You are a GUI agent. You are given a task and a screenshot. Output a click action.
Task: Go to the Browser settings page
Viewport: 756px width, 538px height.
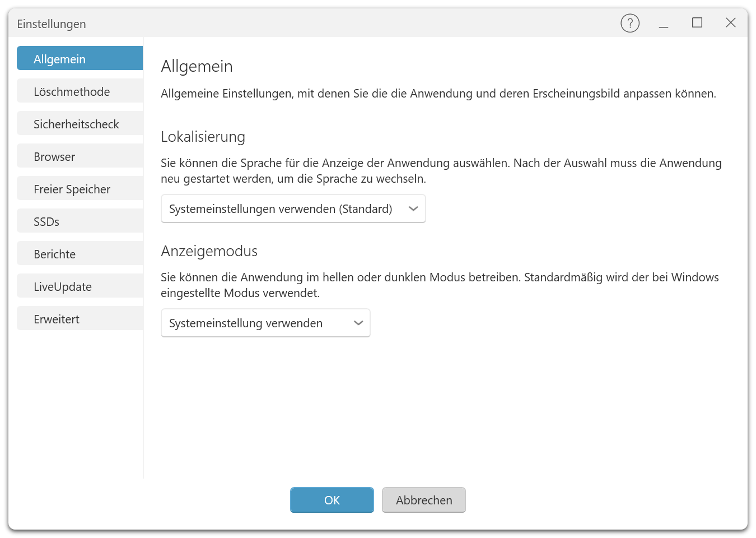coord(80,156)
